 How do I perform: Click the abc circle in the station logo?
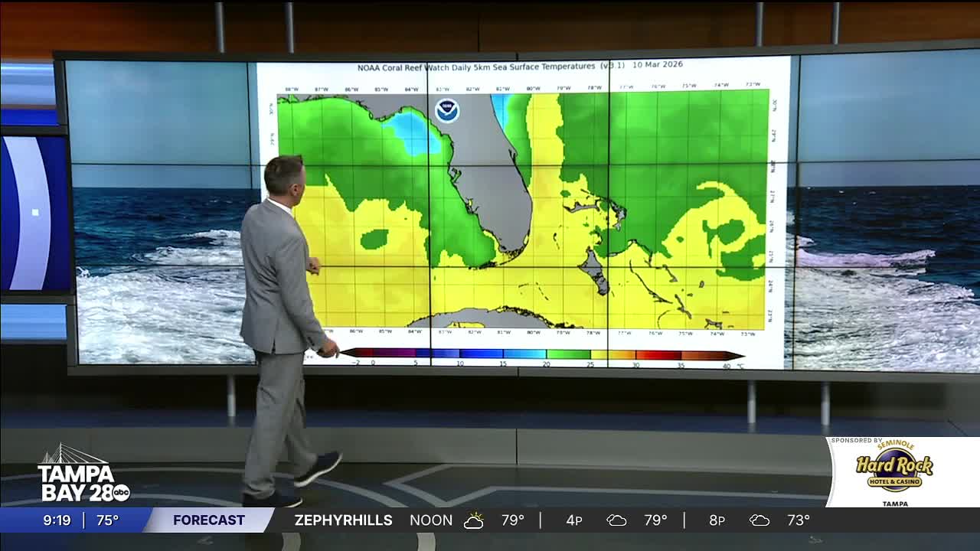coord(120,493)
